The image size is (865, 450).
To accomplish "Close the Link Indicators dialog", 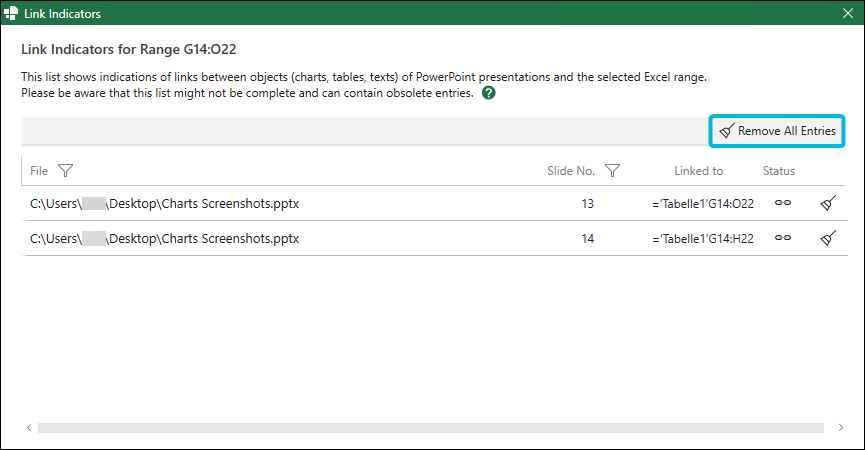I will [x=848, y=13].
